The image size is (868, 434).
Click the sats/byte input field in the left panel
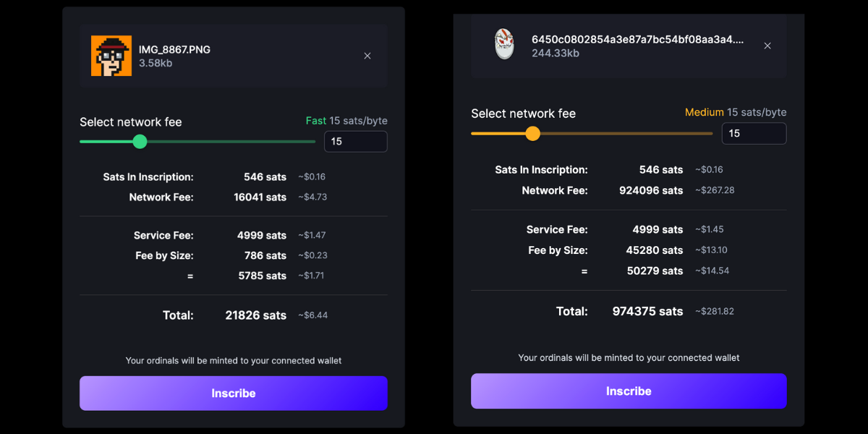pos(356,142)
